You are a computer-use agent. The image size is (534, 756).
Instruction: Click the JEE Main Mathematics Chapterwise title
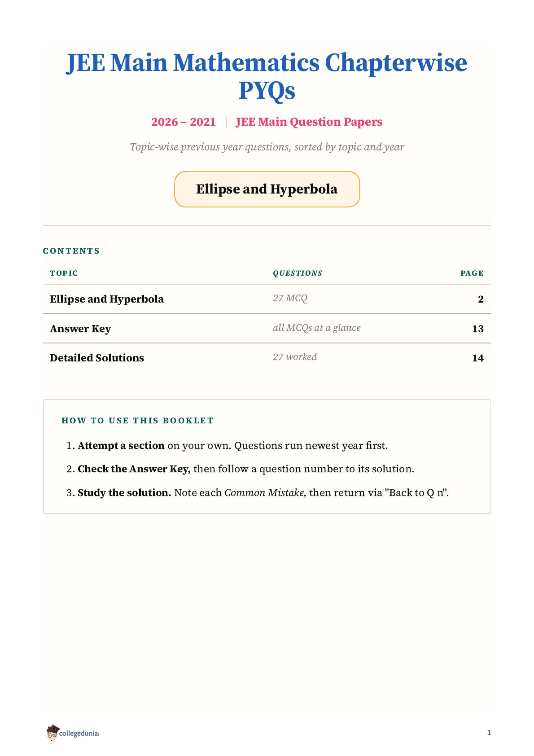click(267, 76)
